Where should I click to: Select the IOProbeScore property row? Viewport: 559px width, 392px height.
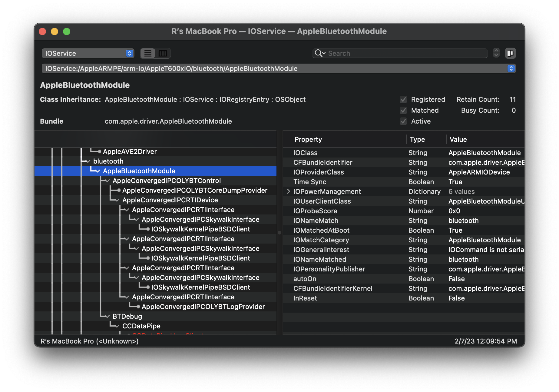click(x=404, y=211)
